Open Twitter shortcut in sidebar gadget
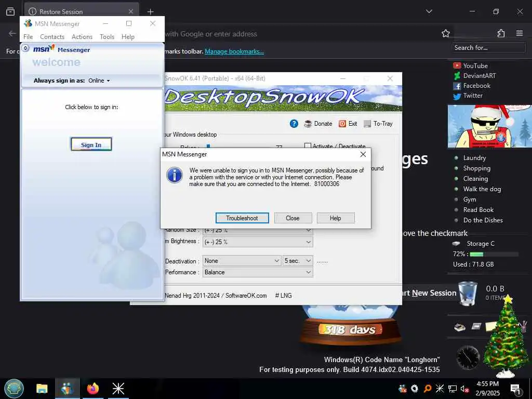This screenshot has width=532, height=399. point(468,96)
